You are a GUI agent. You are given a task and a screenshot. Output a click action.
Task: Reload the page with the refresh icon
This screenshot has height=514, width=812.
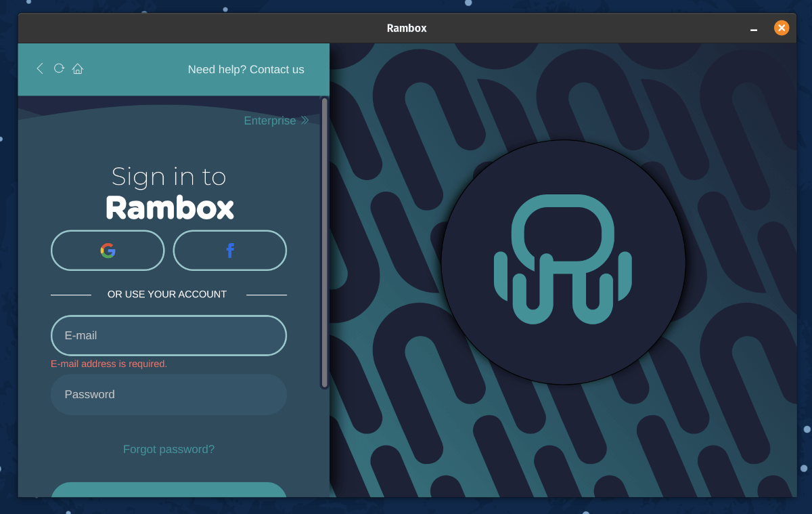pos(59,68)
